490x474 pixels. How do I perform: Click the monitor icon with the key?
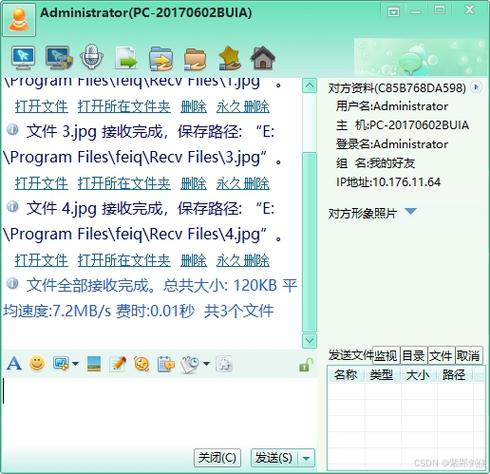click(x=59, y=58)
